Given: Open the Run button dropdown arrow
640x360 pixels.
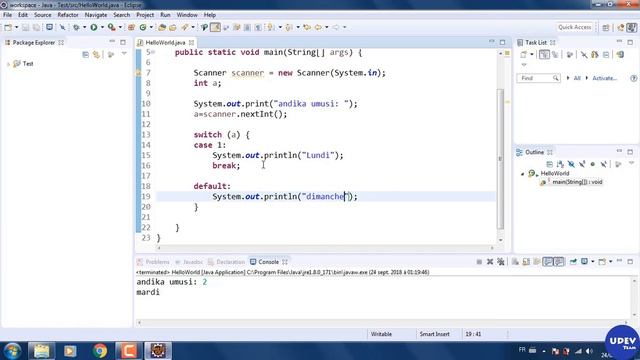Looking at the screenshot, I should point(102,27).
